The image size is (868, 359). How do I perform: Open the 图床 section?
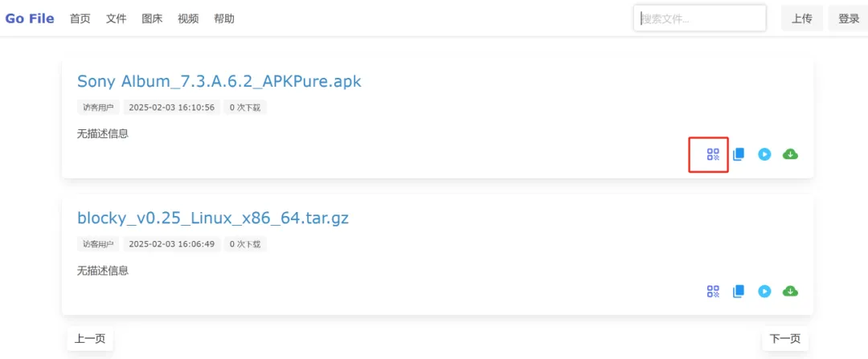tap(152, 18)
